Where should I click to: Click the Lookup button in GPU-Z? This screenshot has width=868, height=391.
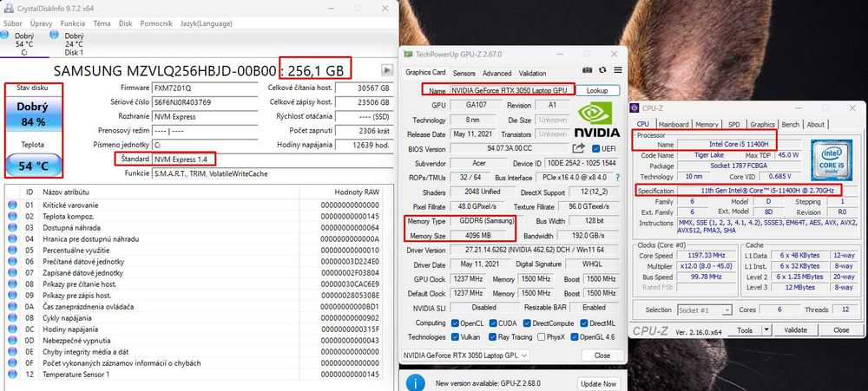(597, 90)
